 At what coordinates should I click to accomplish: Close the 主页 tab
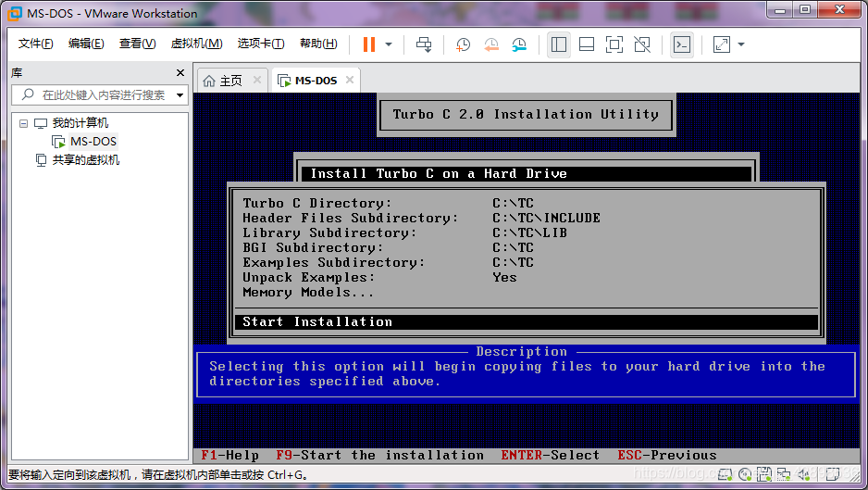pos(257,80)
